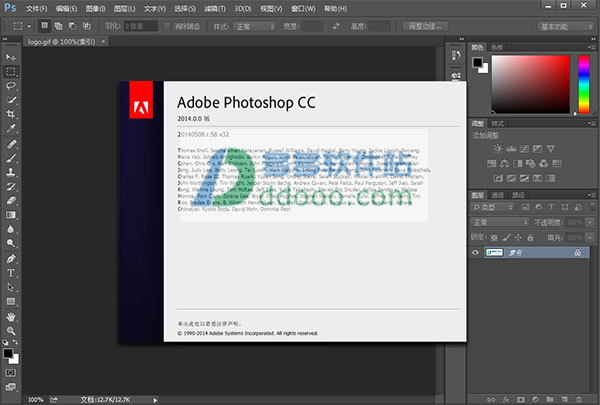
Task: Add a Color Balance adjustment (scales icon)
Action: click(505, 164)
